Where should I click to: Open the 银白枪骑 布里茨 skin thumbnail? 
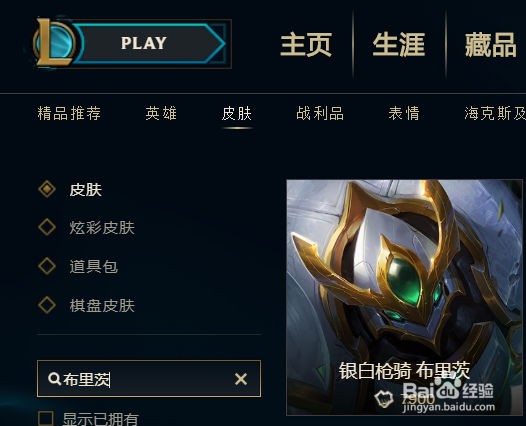click(405, 298)
